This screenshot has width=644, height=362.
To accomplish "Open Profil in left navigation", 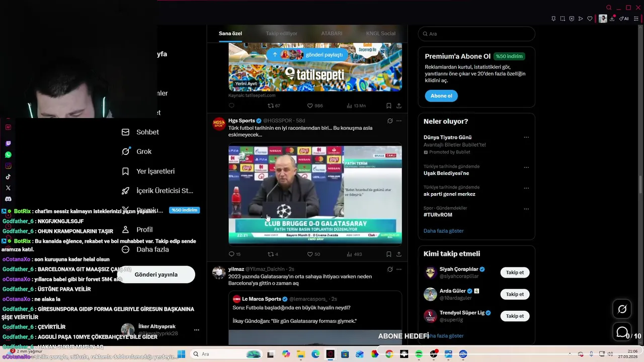I will click(x=137, y=230).
